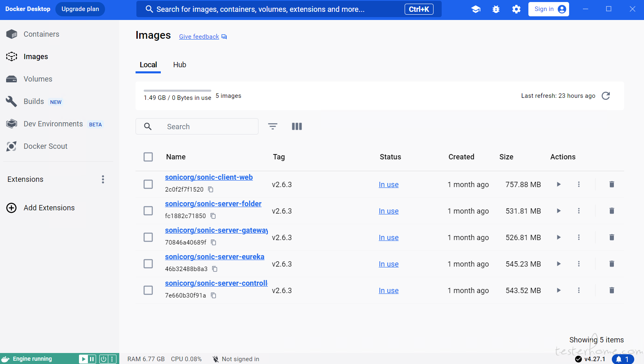Delete the sonic-server-gateway image
The width and height of the screenshot is (644, 364).
(x=611, y=237)
